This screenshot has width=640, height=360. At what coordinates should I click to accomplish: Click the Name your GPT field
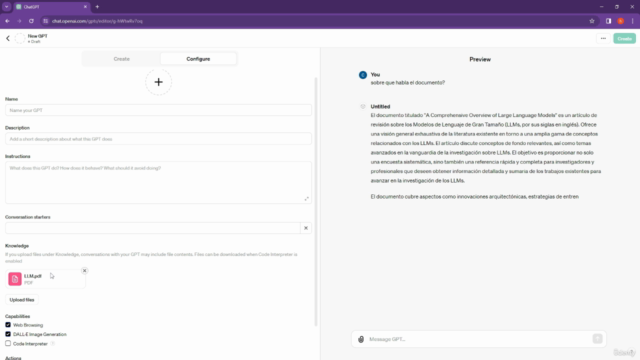point(158,110)
